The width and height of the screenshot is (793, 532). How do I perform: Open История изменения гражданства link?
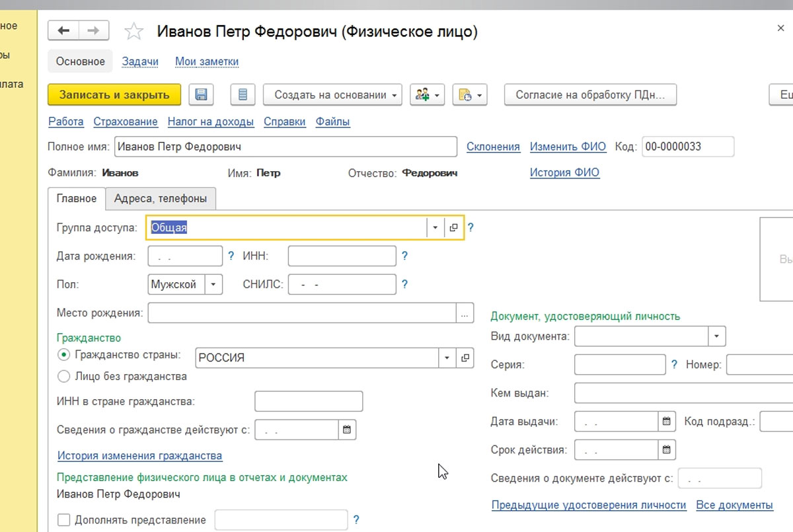(139, 456)
